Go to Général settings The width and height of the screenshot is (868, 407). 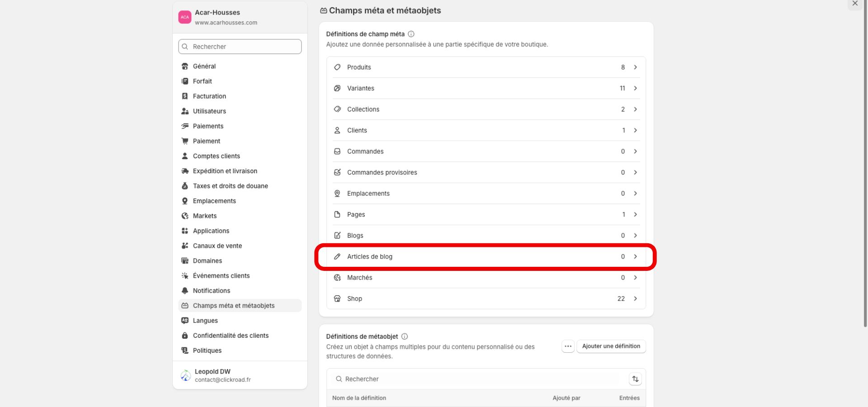click(x=204, y=66)
